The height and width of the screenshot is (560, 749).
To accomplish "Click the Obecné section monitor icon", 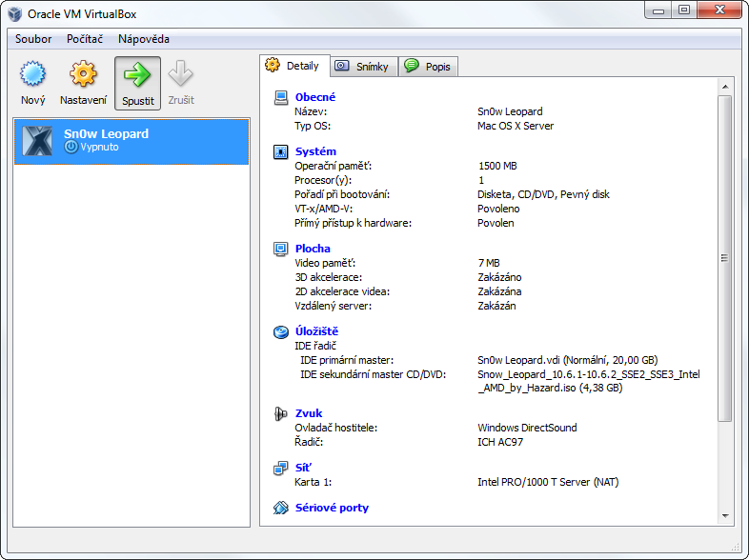I will click(x=280, y=97).
